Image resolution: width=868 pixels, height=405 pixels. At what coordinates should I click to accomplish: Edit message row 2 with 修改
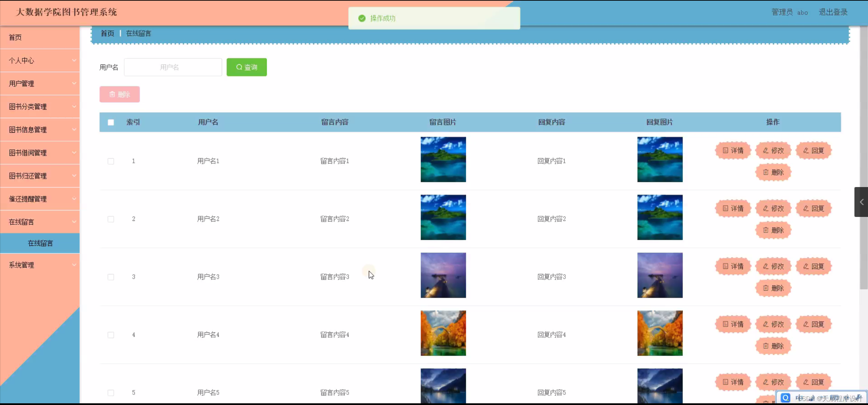click(773, 208)
